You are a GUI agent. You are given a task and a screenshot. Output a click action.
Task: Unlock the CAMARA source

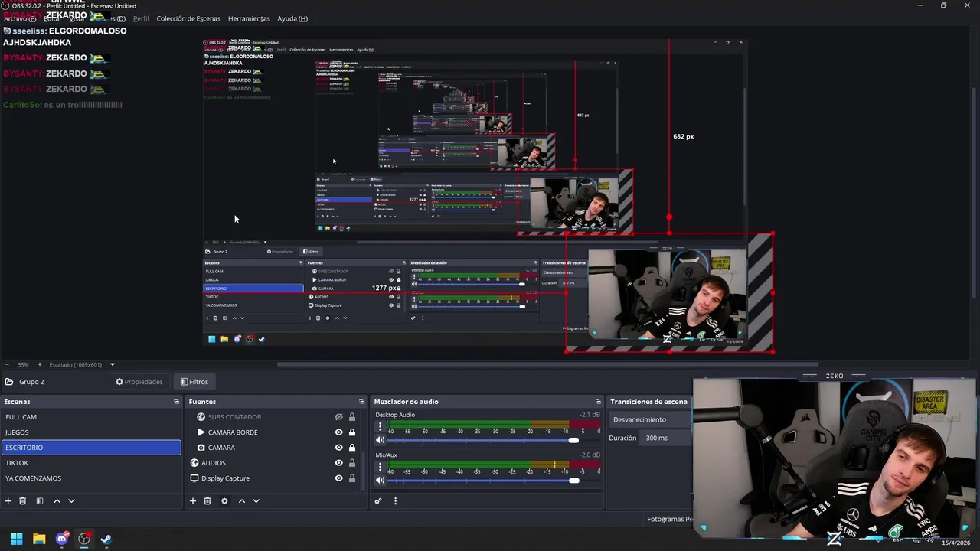(x=352, y=448)
